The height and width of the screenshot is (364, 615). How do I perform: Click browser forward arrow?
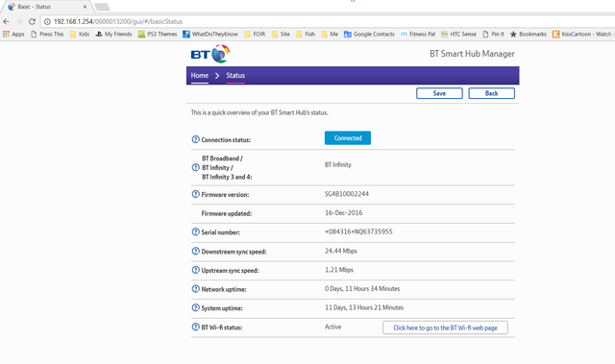(x=19, y=21)
